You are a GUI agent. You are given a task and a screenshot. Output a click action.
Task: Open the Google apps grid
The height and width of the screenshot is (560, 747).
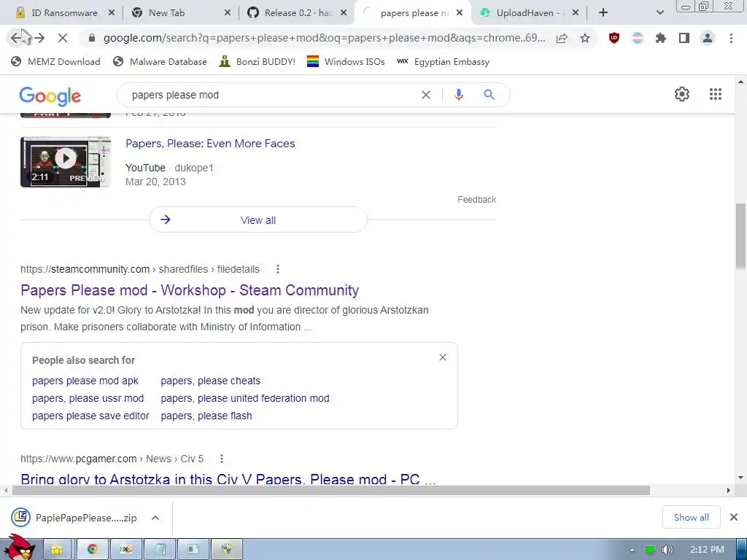pyautogui.click(x=715, y=94)
